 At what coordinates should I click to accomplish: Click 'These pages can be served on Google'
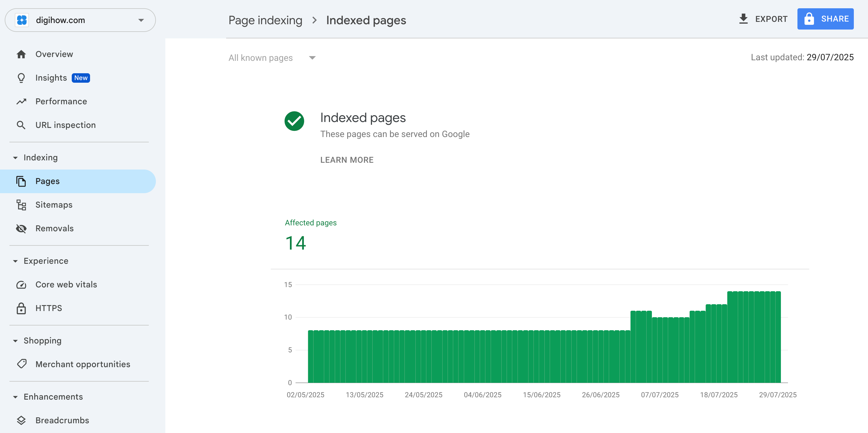(x=394, y=134)
